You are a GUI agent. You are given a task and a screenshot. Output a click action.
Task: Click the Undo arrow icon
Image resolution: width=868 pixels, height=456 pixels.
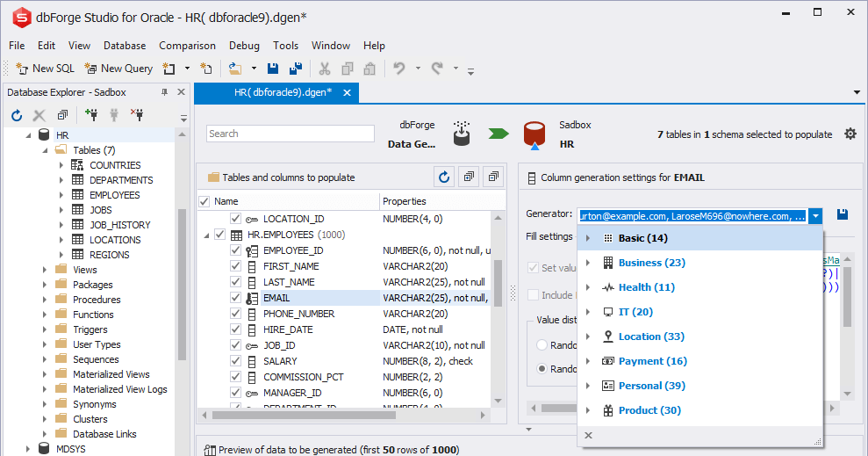coord(399,69)
